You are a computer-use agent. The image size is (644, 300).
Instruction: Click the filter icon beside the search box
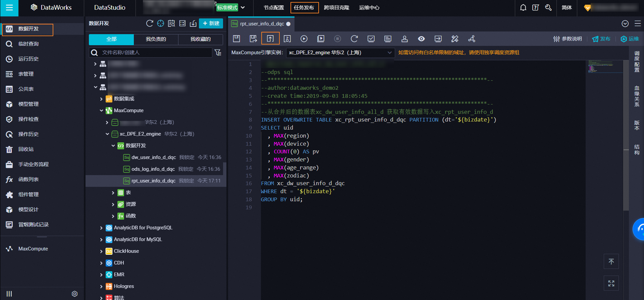[x=218, y=52]
